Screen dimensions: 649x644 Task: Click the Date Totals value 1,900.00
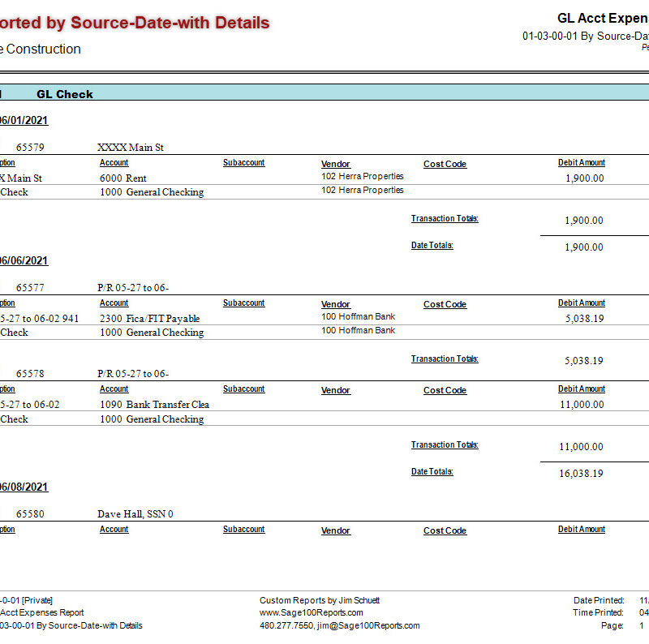(583, 247)
